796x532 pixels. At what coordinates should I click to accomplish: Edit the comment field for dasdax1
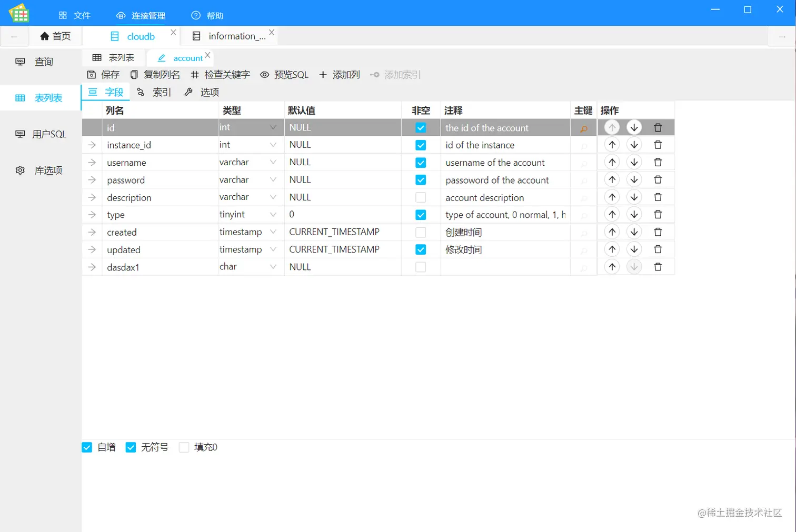click(505, 267)
